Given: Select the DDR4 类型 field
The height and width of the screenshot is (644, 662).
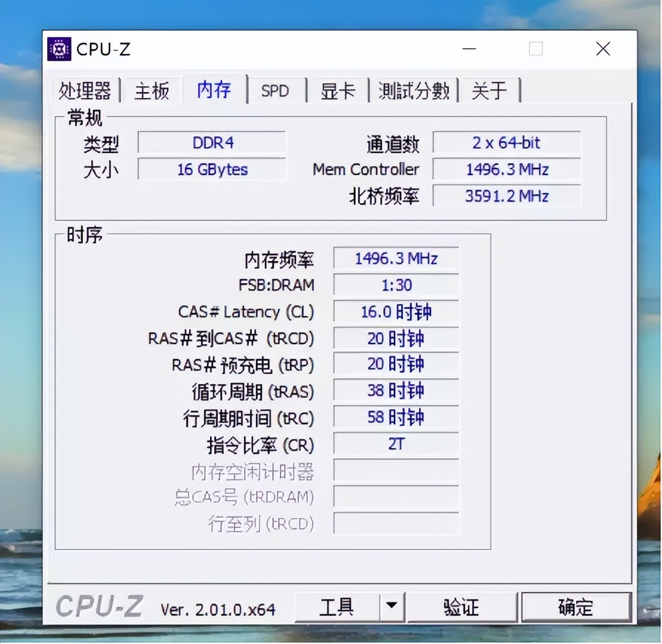Looking at the screenshot, I should [x=212, y=143].
